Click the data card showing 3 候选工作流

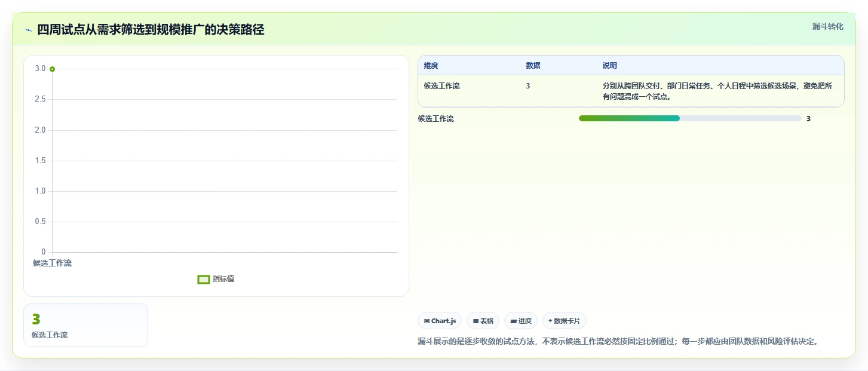tap(85, 325)
